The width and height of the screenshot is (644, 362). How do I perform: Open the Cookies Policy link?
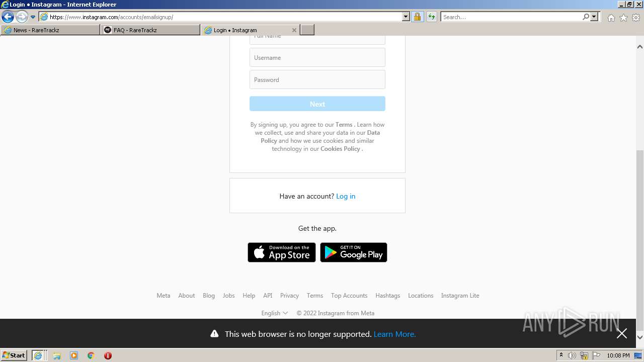click(x=341, y=149)
